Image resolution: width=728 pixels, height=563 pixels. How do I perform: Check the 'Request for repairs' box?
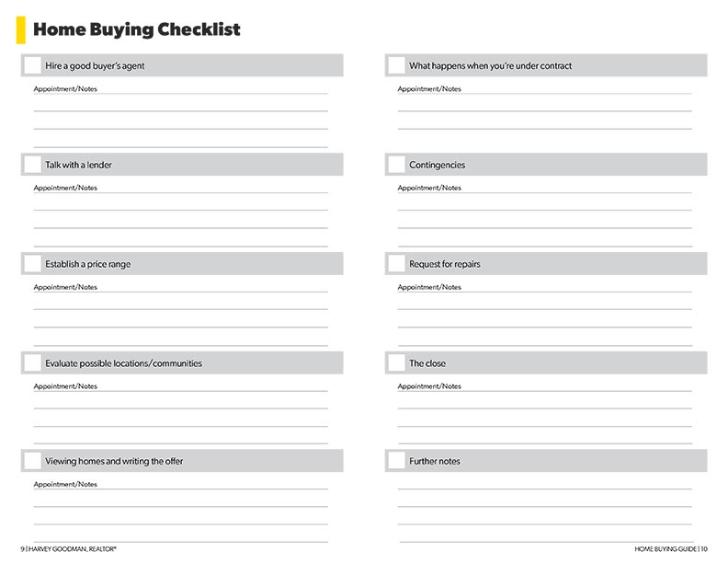[397, 264]
